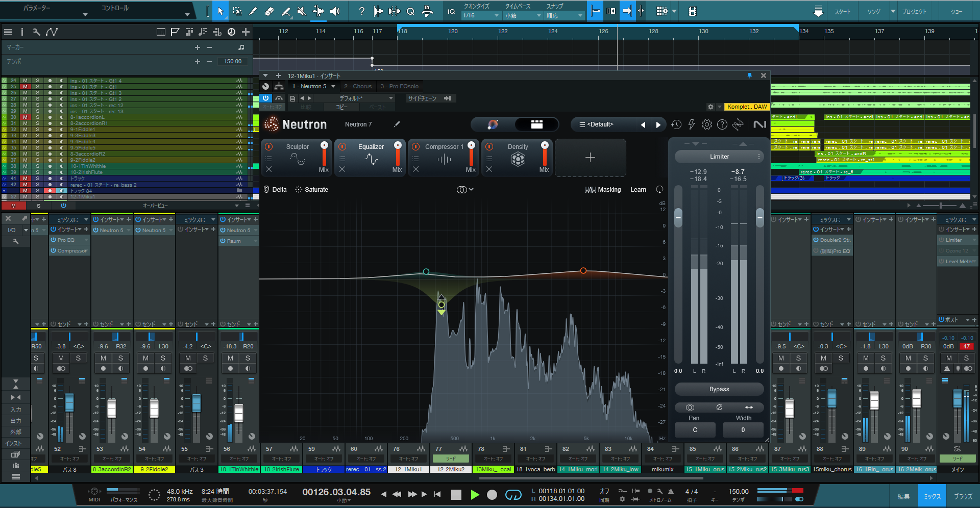
Task: Open Neutron undo history clock icon
Action: (x=676, y=124)
